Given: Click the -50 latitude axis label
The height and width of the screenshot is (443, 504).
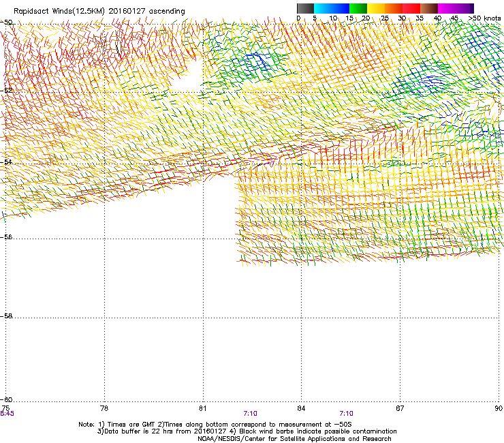Looking at the screenshot, I should click(x=6, y=22).
